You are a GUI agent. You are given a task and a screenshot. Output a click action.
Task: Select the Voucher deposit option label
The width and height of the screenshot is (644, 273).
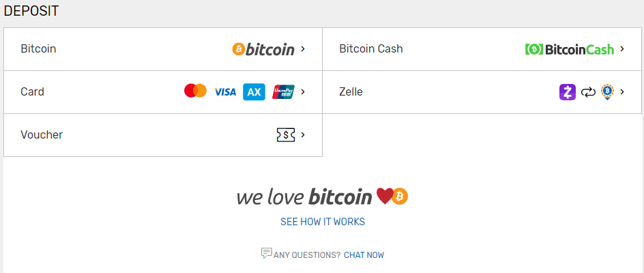(42, 135)
